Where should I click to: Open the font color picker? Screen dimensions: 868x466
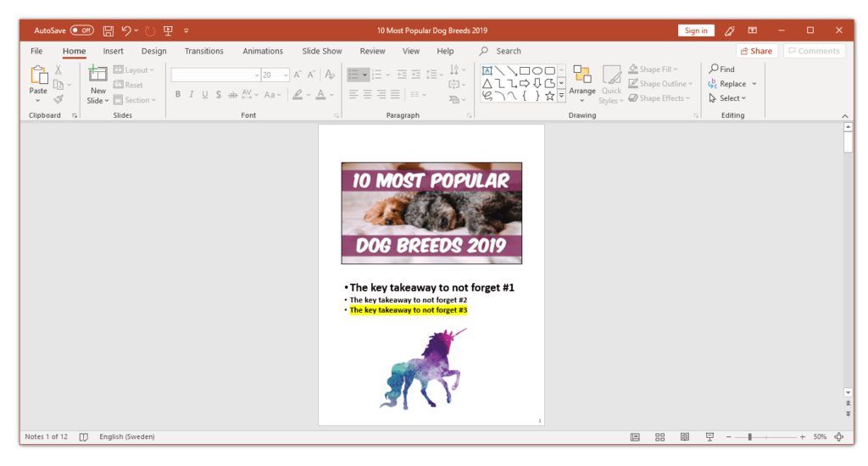pyautogui.click(x=331, y=95)
